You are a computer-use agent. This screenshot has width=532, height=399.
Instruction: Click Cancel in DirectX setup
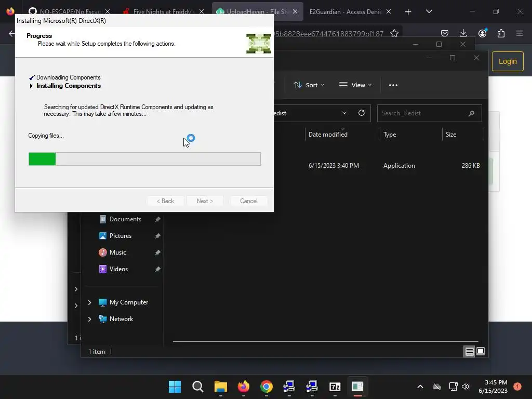click(x=249, y=201)
